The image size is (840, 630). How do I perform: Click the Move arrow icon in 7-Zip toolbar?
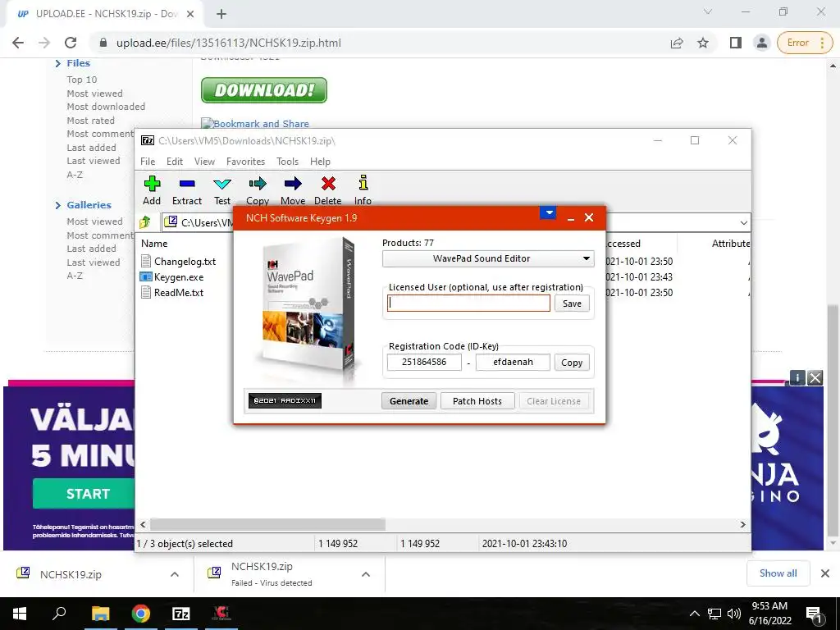[x=293, y=184]
